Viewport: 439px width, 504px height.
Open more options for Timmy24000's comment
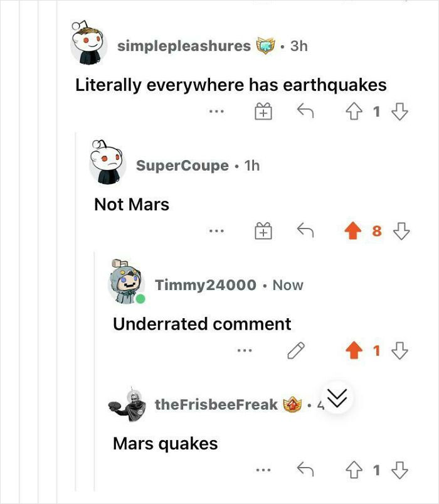click(244, 351)
